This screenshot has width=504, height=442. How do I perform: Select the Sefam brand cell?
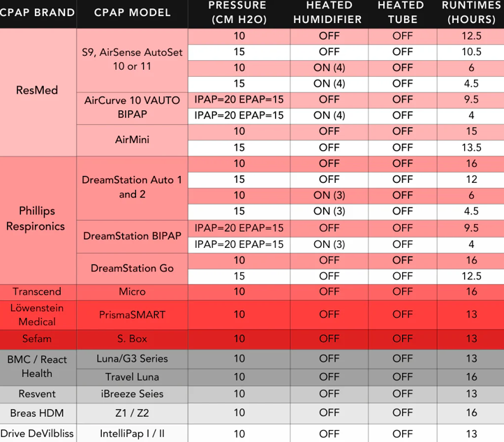[x=37, y=339]
